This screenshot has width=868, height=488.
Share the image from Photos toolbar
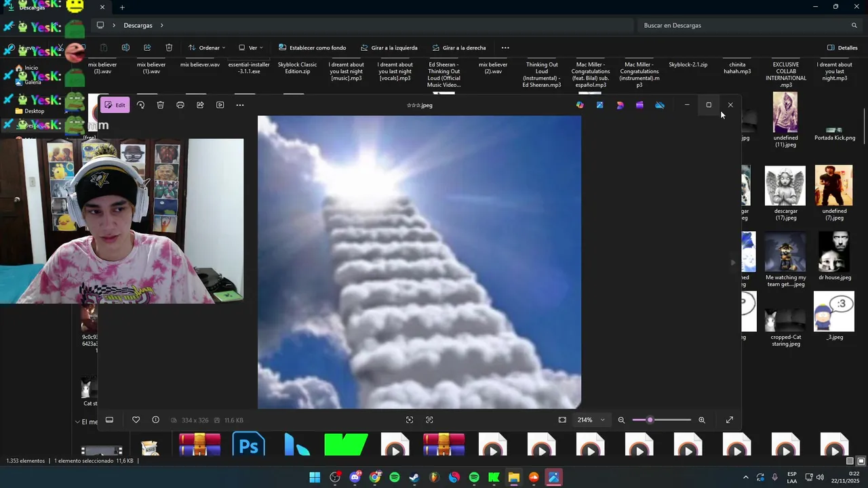200,105
